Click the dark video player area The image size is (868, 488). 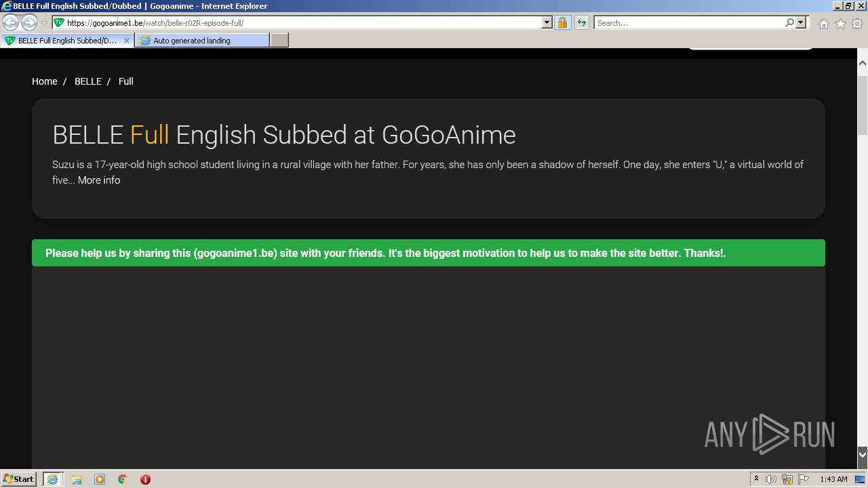[x=429, y=367]
